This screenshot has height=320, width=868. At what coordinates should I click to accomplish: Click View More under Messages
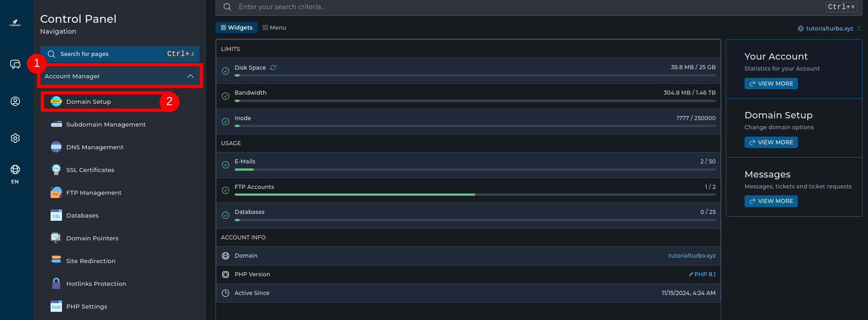[x=771, y=201]
